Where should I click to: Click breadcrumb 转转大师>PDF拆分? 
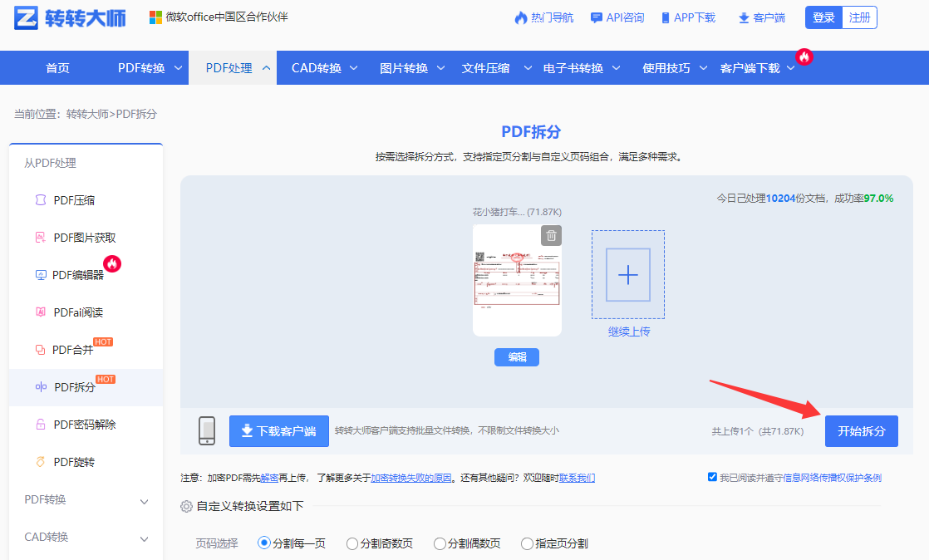(x=111, y=114)
